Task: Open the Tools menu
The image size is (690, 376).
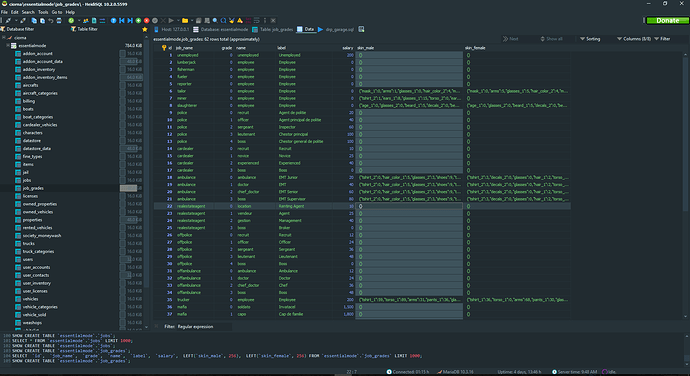Action: [x=43, y=12]
